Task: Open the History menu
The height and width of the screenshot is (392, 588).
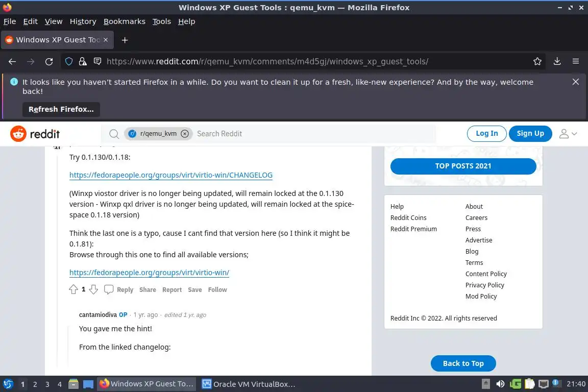Action: [x=83, y=21]
